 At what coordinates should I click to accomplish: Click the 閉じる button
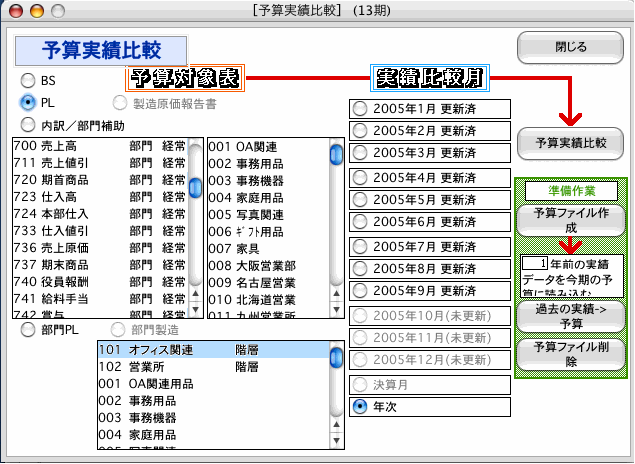[570, 46]
